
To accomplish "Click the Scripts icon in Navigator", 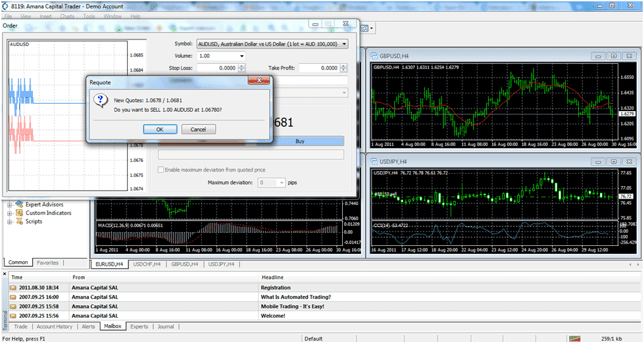I will pos(19,222).
